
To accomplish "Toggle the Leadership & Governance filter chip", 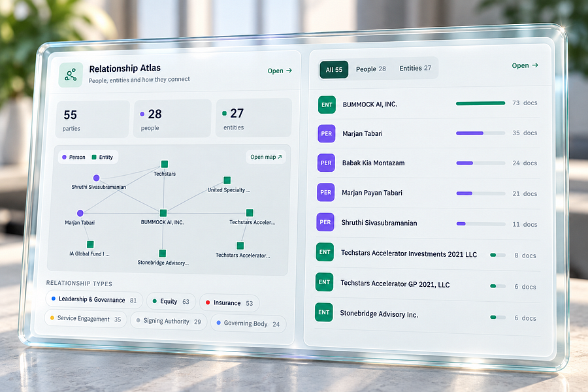I will pyautogui.click(x=93, y=299).
